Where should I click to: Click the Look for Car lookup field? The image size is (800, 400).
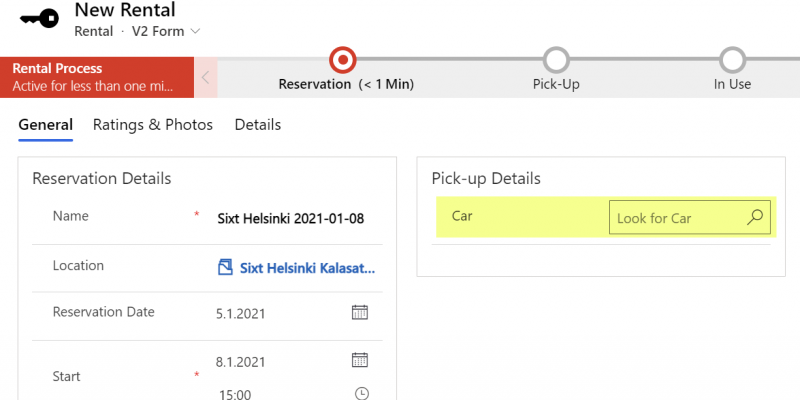(690, 218)
